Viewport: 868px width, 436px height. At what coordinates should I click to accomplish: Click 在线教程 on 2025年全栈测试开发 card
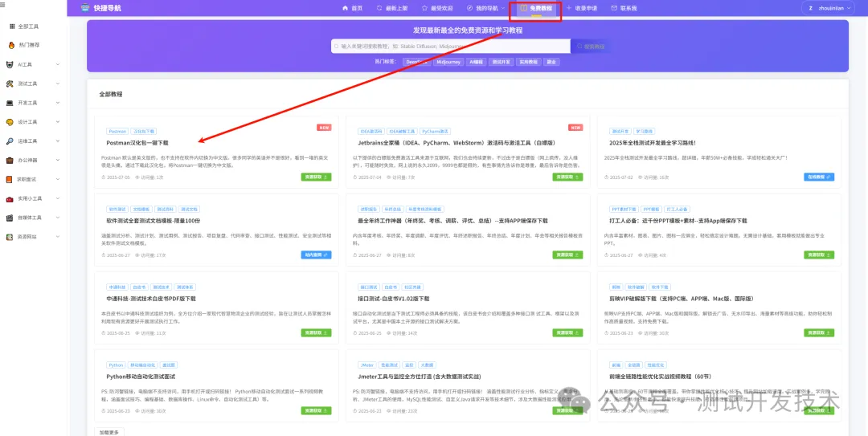819,177
